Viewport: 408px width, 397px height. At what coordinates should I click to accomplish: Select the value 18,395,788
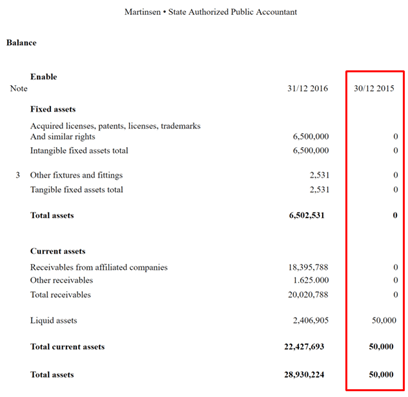(x=308, y=267)
